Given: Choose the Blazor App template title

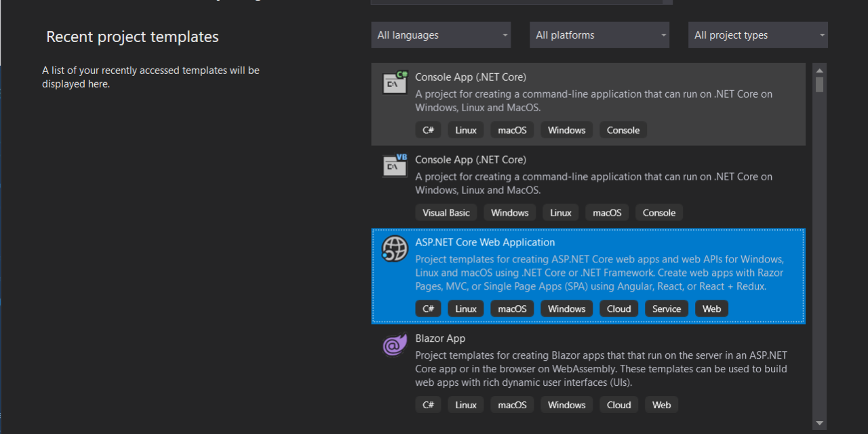Looking at the screenshot, I should [440, 338].
